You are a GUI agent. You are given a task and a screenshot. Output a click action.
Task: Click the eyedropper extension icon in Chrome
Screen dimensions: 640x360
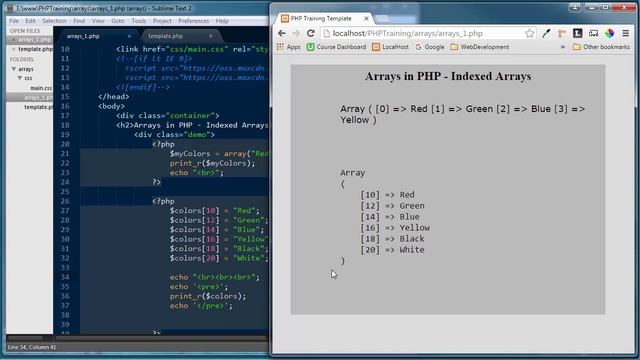tap(546, 33)
